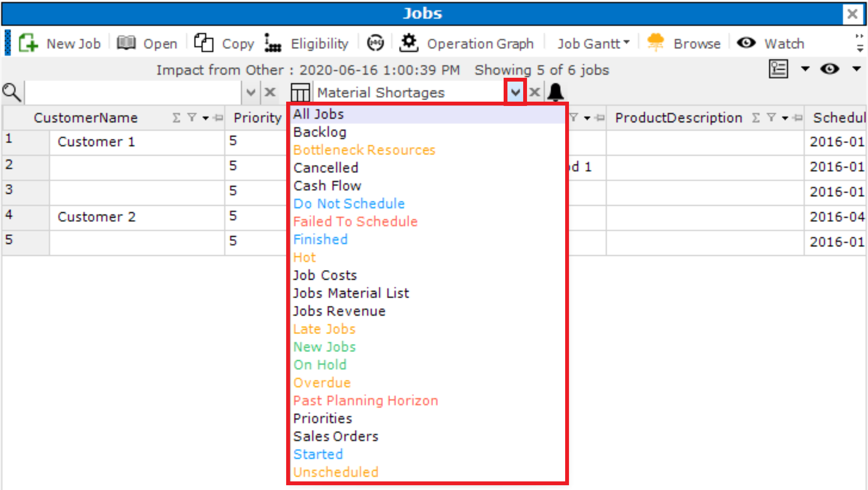Click the 2016-04 cell in Customer 2 row
Image resolution: width=868 pixels, height=490 pixels.
tap(836, 217)
